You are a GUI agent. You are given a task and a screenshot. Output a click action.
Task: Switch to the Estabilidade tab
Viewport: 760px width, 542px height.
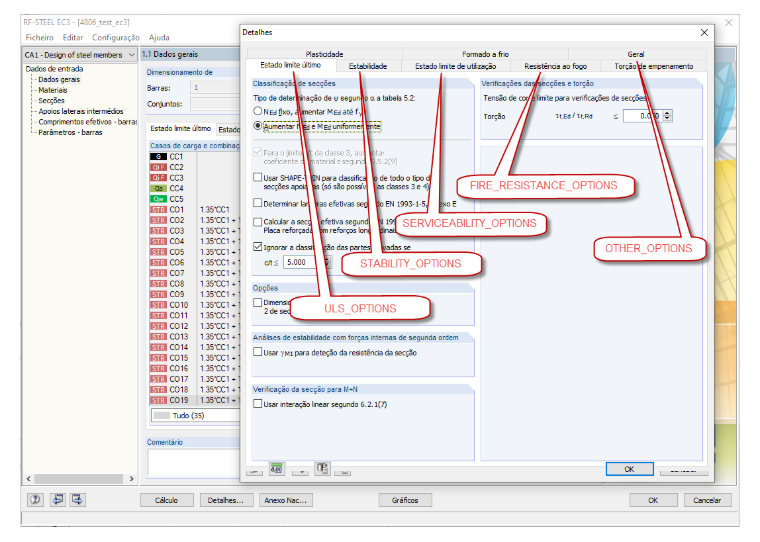(368, 66)
